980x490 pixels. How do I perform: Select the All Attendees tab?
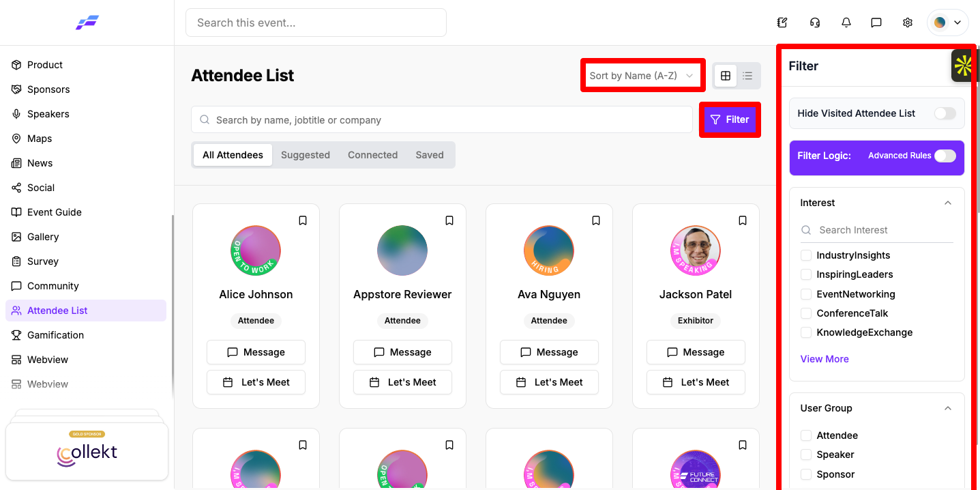[x=233, y=155]
